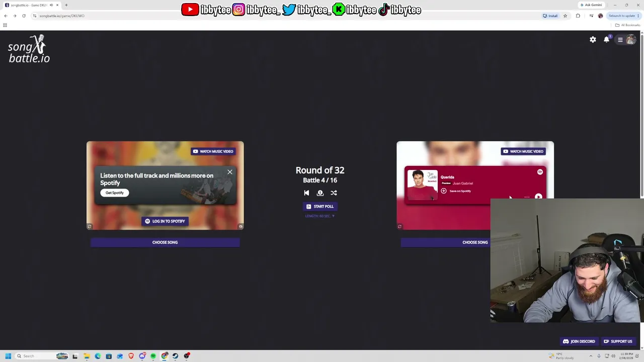Reload the browser page
This screenshot has width=644, height=362.
[24, 16]
